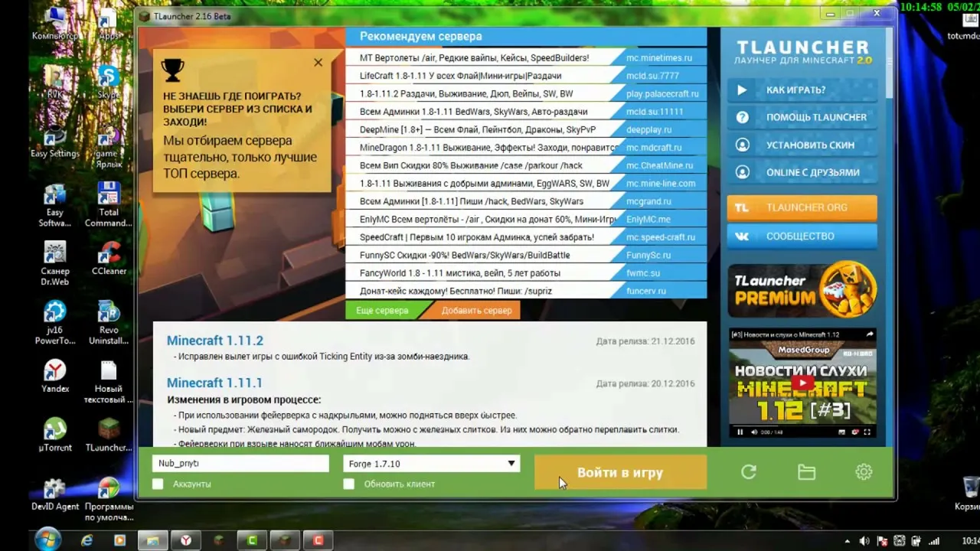The image size is (980, 551).
Task: Select "Установить скин" menu item
Action: click(x=809, y=145)
